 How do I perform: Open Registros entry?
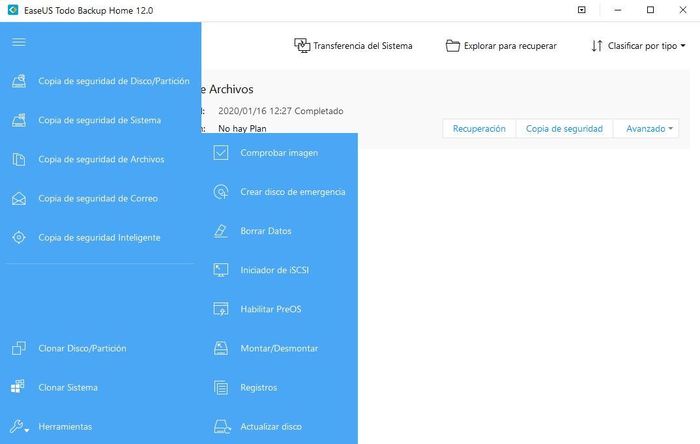(258, 387)
